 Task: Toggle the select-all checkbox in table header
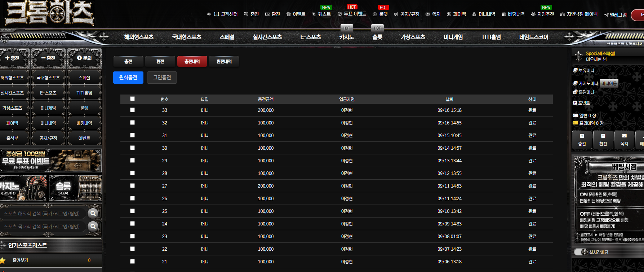pyautogui.click(x=132, y=98)
